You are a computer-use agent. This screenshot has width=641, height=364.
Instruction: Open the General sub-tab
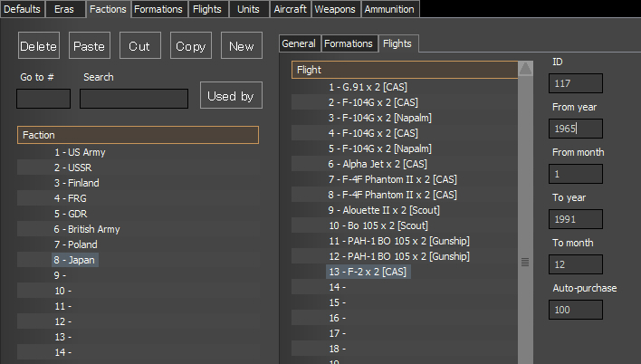click(299, 43)
